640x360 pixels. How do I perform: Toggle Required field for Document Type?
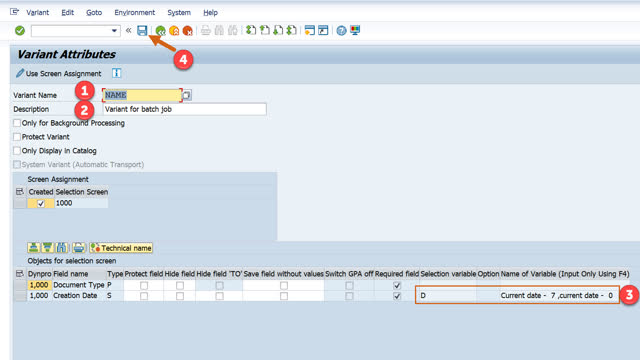pos(397,285)
